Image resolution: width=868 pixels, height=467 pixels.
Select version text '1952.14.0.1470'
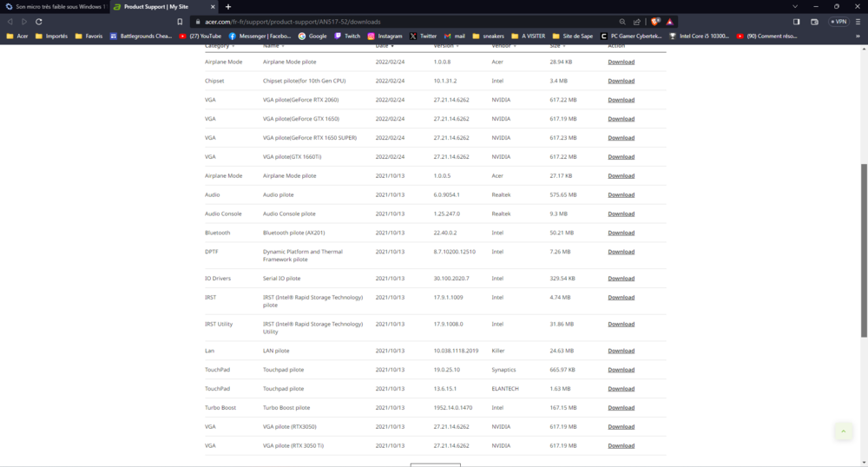(x=453, y=408)
